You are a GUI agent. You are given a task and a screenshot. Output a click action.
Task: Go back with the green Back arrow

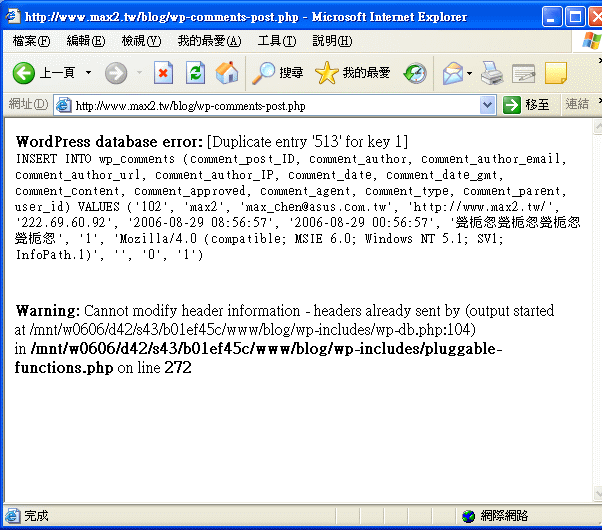coord(23,73)
